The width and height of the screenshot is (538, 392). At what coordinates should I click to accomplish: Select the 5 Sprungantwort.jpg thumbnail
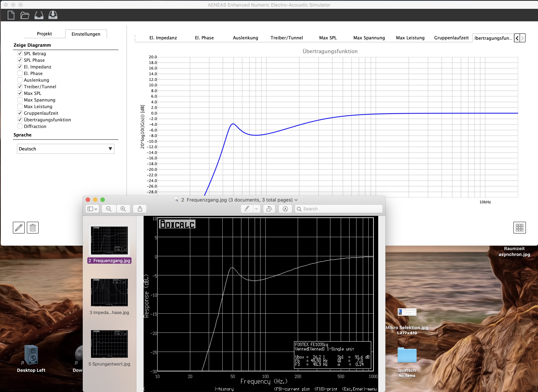(109, 344)
